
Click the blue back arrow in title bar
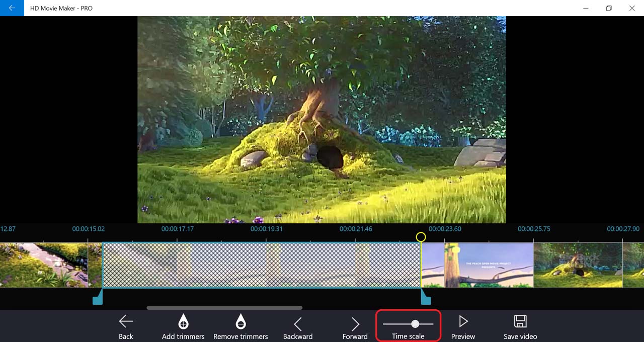pos(12,8)
